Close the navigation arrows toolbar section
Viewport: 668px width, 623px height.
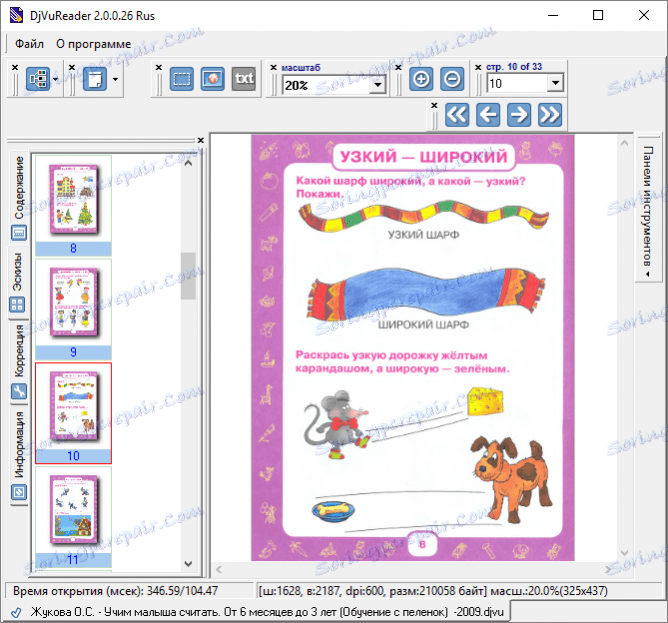tap(434, 105)
